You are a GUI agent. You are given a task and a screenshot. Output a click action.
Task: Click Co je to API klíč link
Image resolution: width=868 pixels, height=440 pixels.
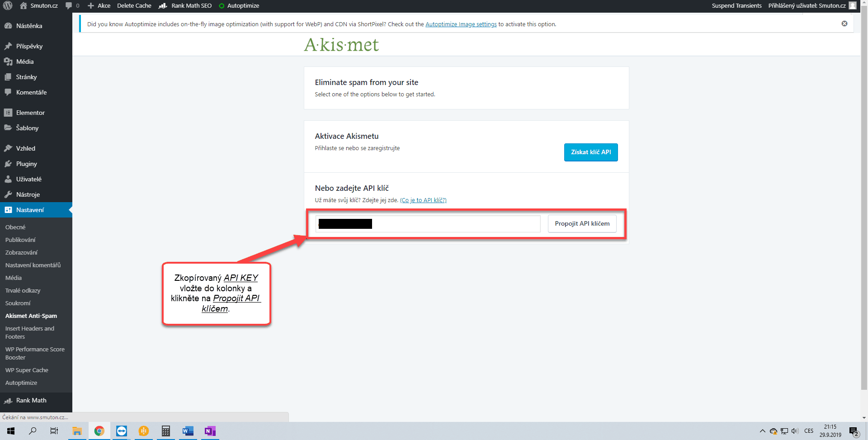point(423,200)
